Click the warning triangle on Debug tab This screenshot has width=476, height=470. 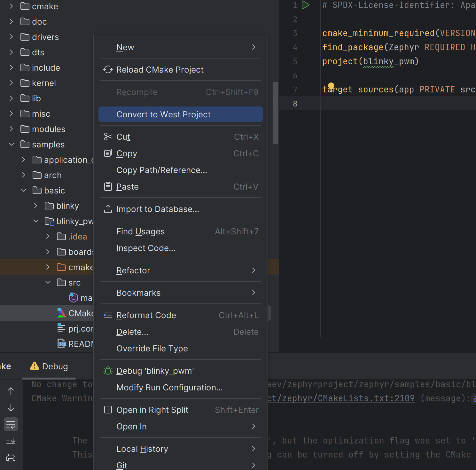click(35, 366)
